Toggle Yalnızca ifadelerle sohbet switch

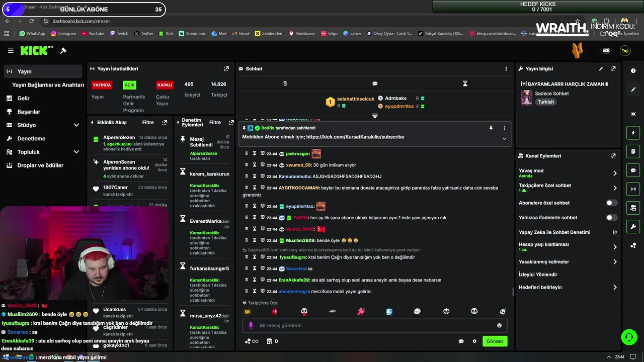pos(611,218)
